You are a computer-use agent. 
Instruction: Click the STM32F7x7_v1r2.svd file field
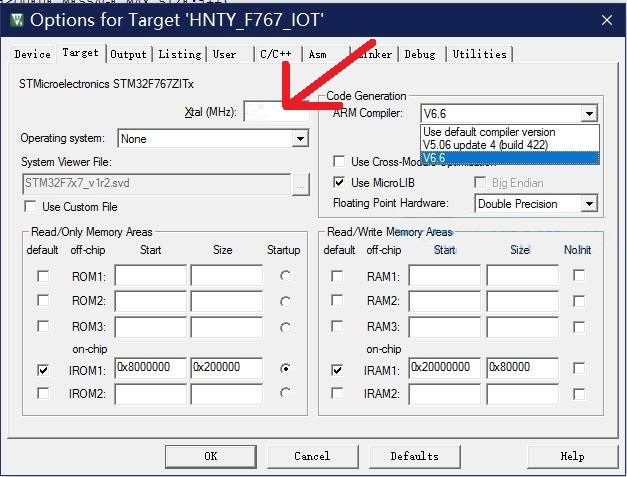(156, 184)
